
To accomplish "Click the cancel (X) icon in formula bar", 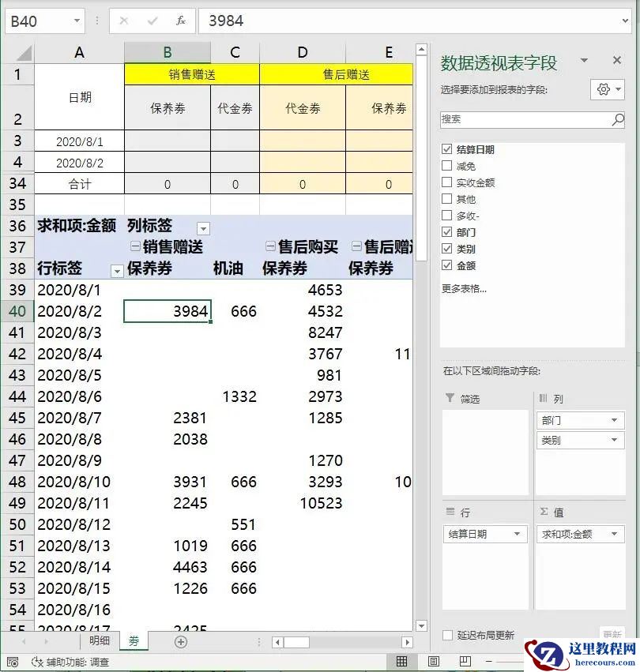I will [123, 21].
